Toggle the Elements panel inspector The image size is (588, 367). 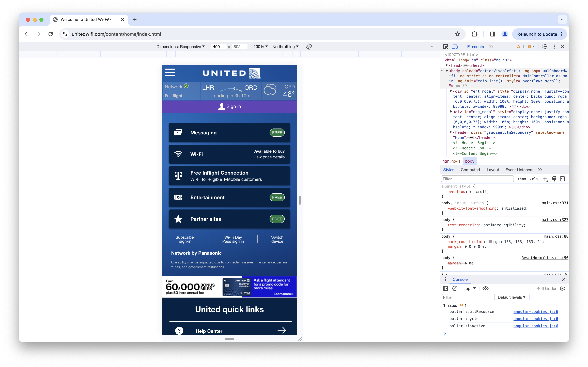pyautogui.click(x=446, y=47)
